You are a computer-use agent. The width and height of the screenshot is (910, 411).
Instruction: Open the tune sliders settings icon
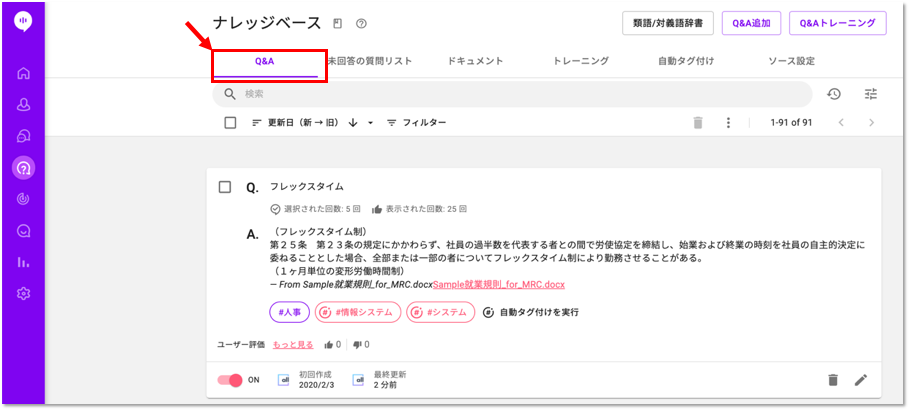pos(871,94)
